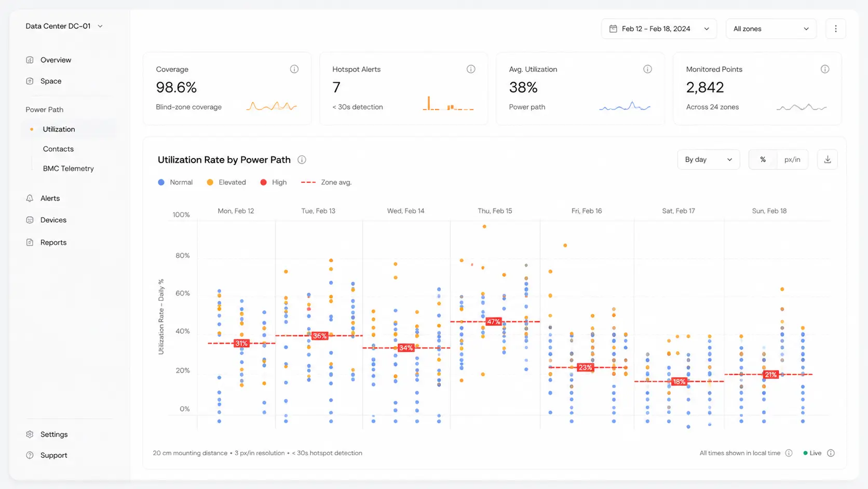The height and width of the screenshot is (489, 868).
Task: Toggle the High legend series
Action: (x=273, y=182)
